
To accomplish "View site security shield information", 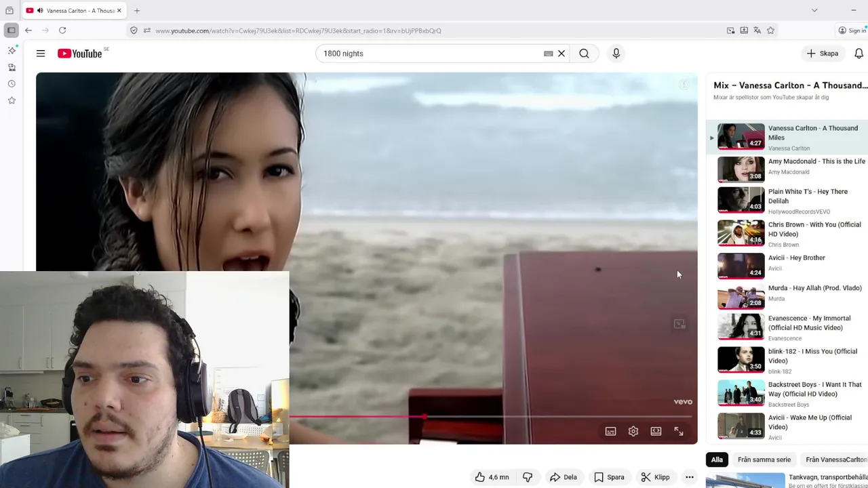I will (x=134, y=30).
